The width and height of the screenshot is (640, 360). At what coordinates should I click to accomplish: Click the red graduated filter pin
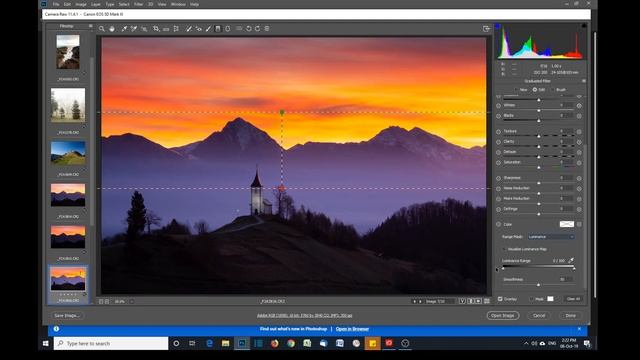coord(282,188)
